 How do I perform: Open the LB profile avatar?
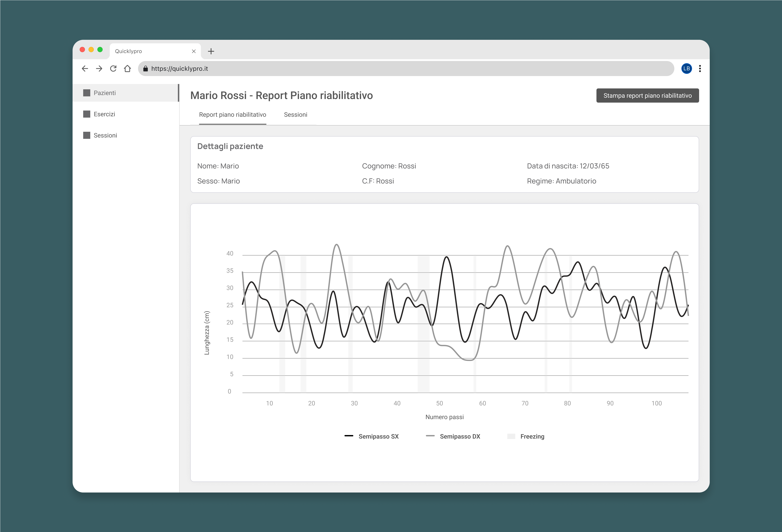[686, 69]
